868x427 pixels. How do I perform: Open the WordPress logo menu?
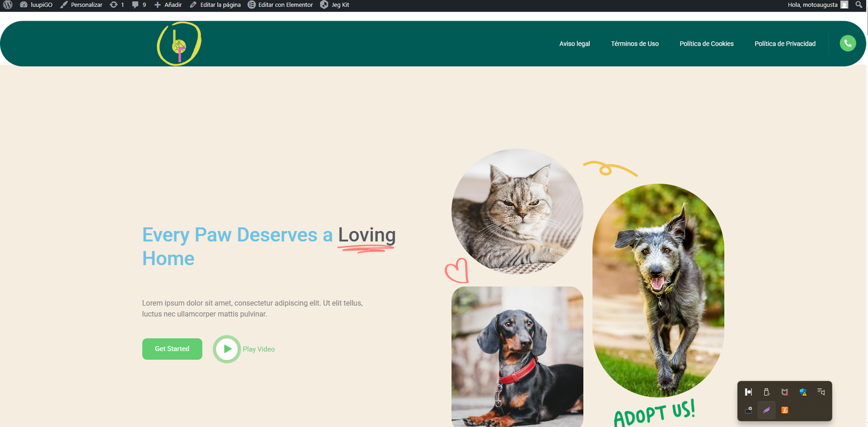(8, 4)
